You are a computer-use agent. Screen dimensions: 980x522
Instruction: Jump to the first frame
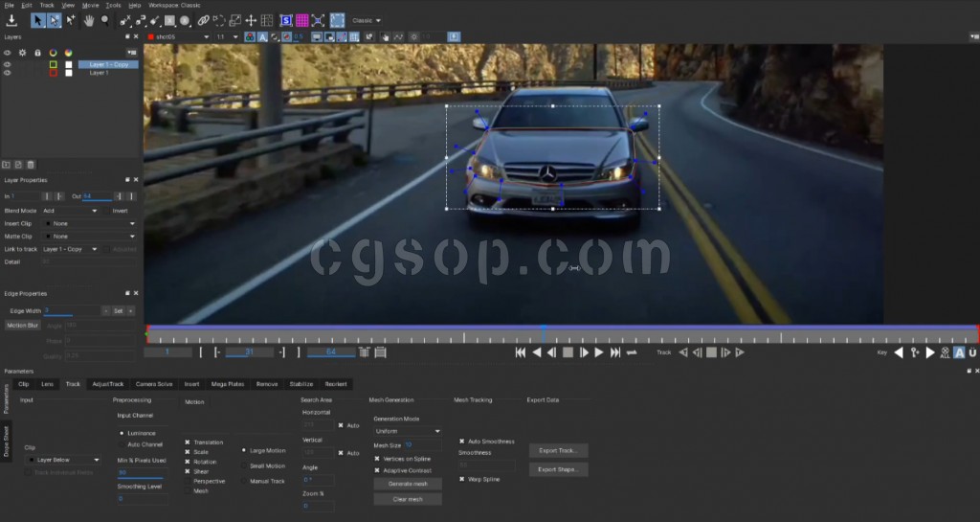click(x=520, y=352)
